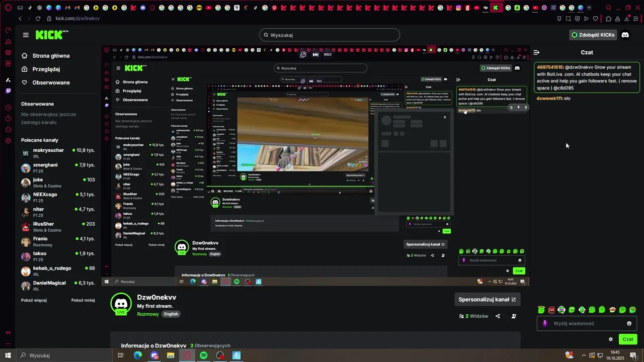Insert the red angry emote
Image resolution: width=644 pixels, height=362 pixels.
tap(551, 309)
